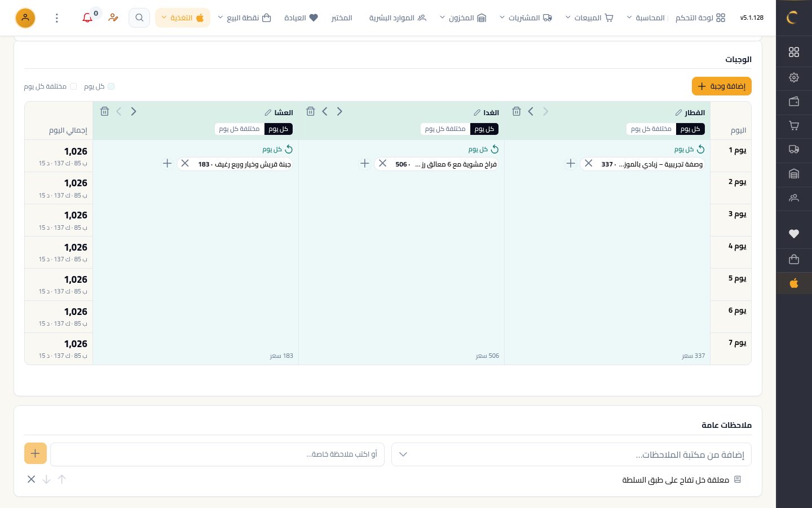Click the إضافة وجبة button
812x508 pixels.
point(722,86)
